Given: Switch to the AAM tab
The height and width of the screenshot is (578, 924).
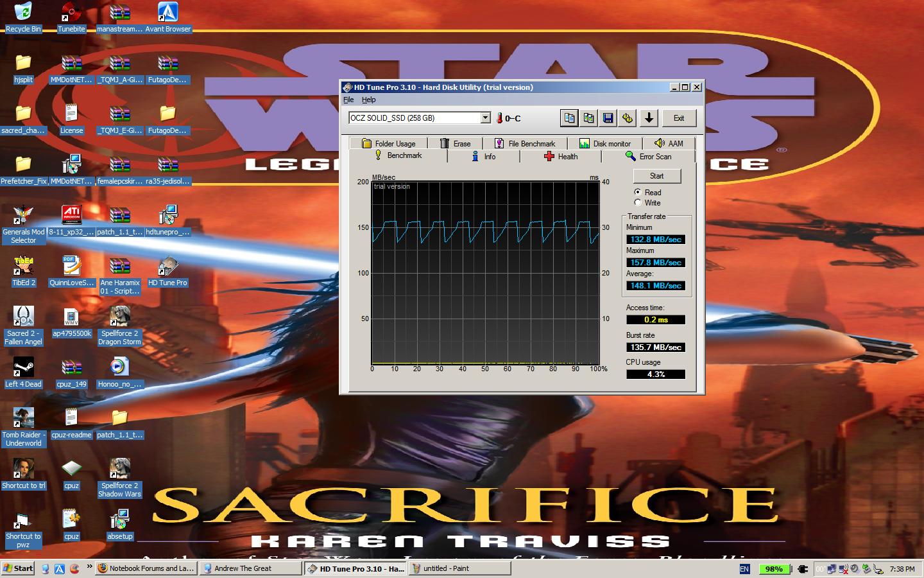Looking at the screenshot, I should (669, 143).
